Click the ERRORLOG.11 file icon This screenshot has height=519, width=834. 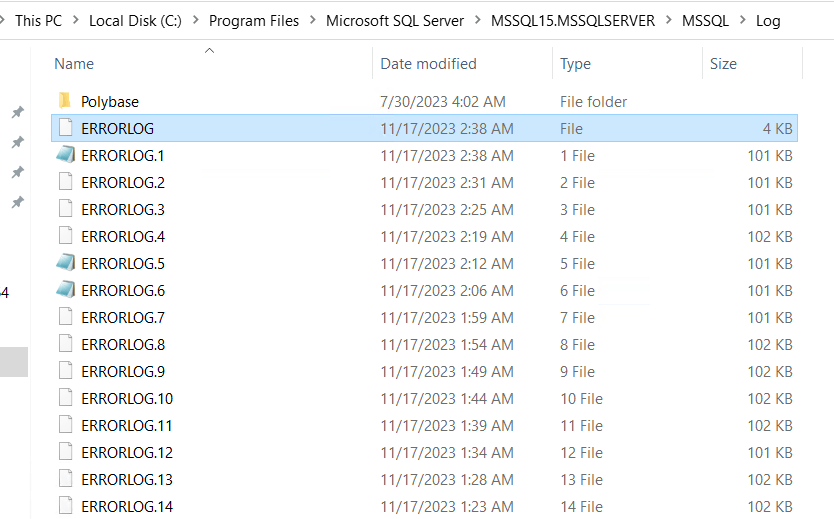click(x=65, y=425)
